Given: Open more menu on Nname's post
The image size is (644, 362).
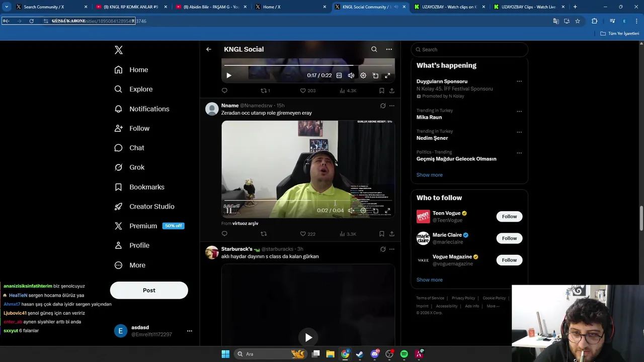Looking at the screenshot, I should (x=392, y=106).
